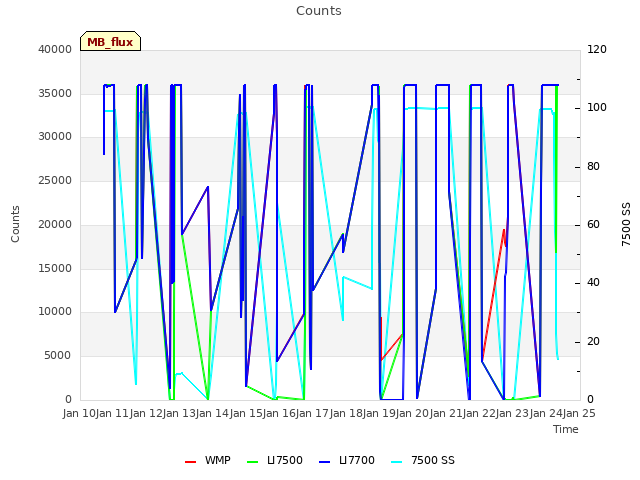Screen dimensions: 640x480
Task: Click the 10000 tick on left axis
Action: pos(55,311)
